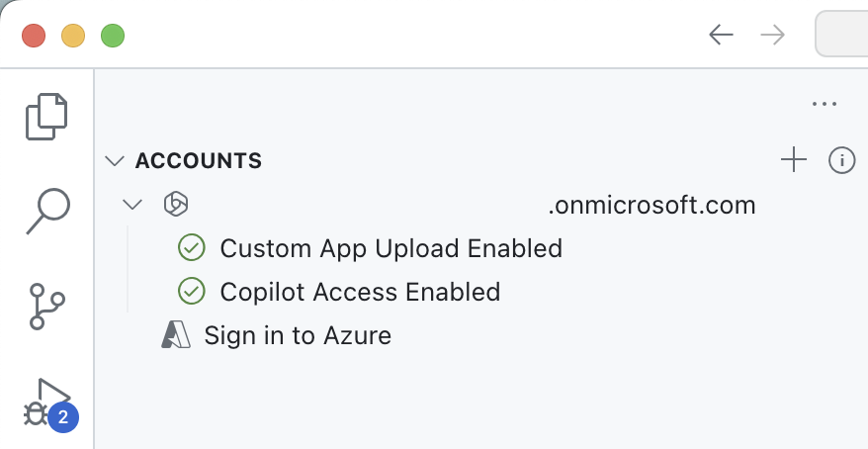Viewport: 868px width, 449px height.
Task: Click the Copilot Access green checkmark
Action: click(x=191, y=292)
